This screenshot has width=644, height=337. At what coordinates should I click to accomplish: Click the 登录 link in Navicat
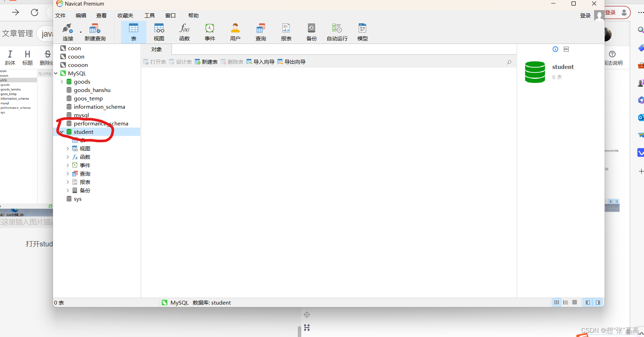[585, 16]
